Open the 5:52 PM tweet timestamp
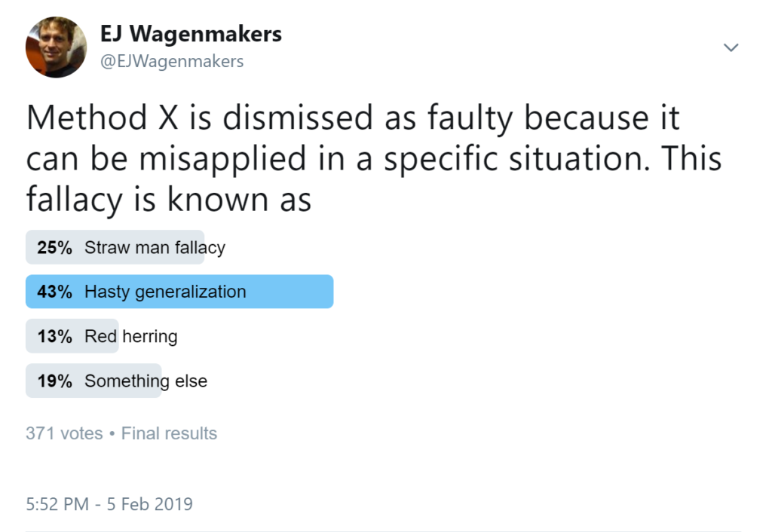The height and width of the screenshot is (532, 772). click(57, 504)
